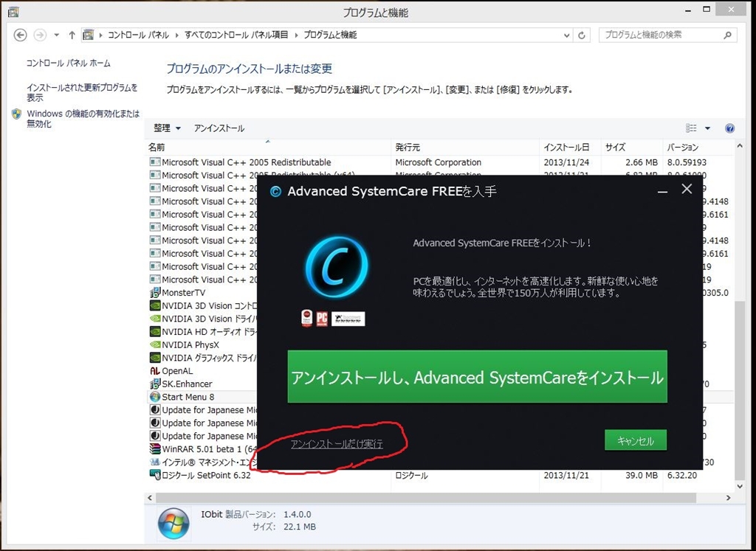Click the MonsterTV program icon

155,293
